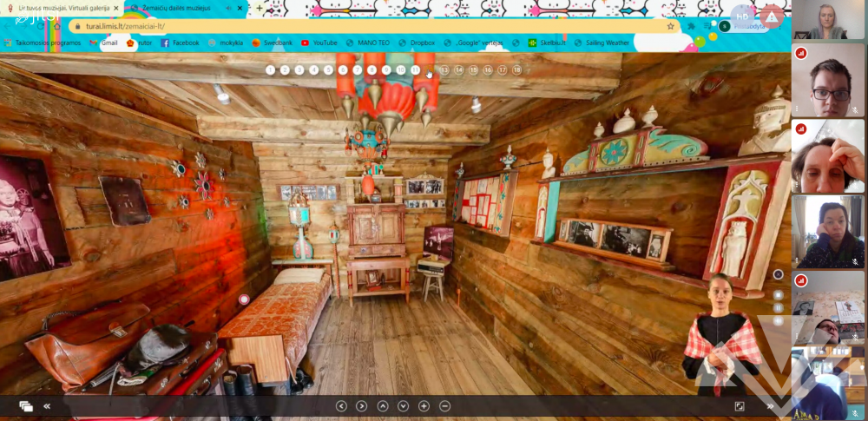Open the Skelbiu.lt bookmark
Image resolution: width=868 pixels, height=421 pixels.
pos(546,43)
